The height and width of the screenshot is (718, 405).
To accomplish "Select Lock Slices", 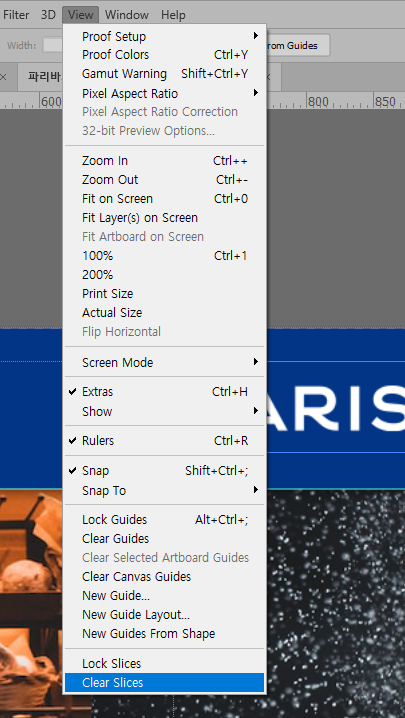I will 164,663.
